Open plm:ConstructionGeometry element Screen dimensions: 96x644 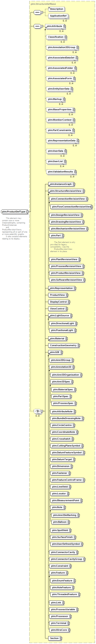click(63, 346)
